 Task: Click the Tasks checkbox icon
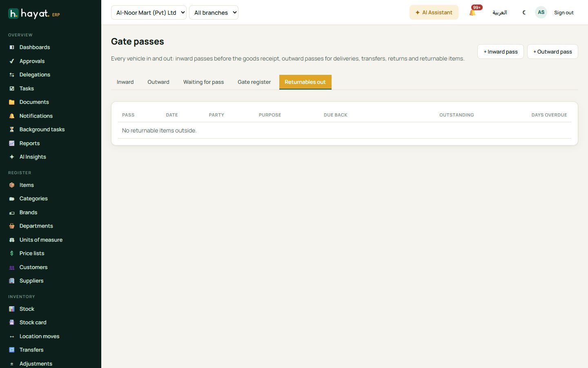[x=12, y=89]
